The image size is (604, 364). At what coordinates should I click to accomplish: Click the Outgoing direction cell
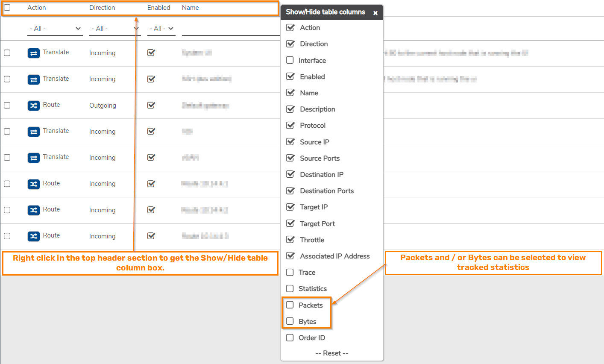(103, 106)
